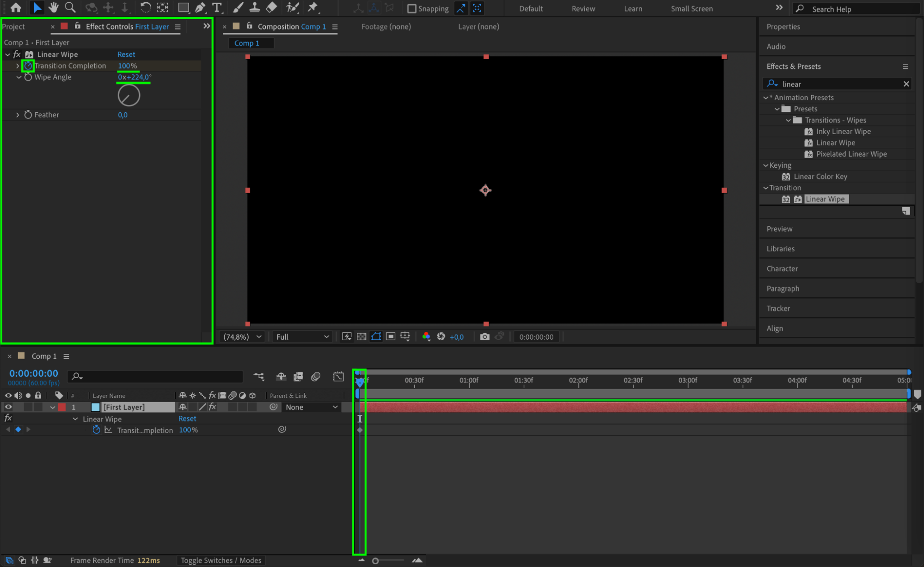924x567 pixels.
Task: Expand the Feather property
Action: 18,115
